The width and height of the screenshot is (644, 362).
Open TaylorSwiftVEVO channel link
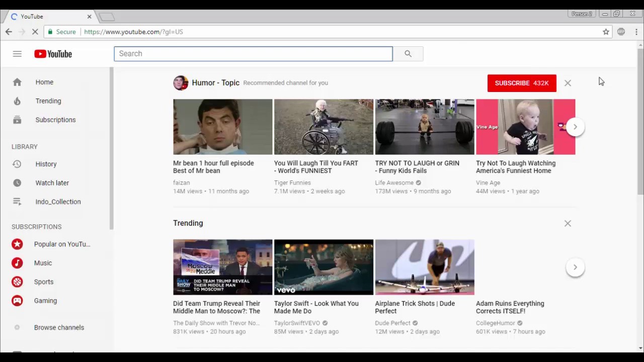point(297,323)
